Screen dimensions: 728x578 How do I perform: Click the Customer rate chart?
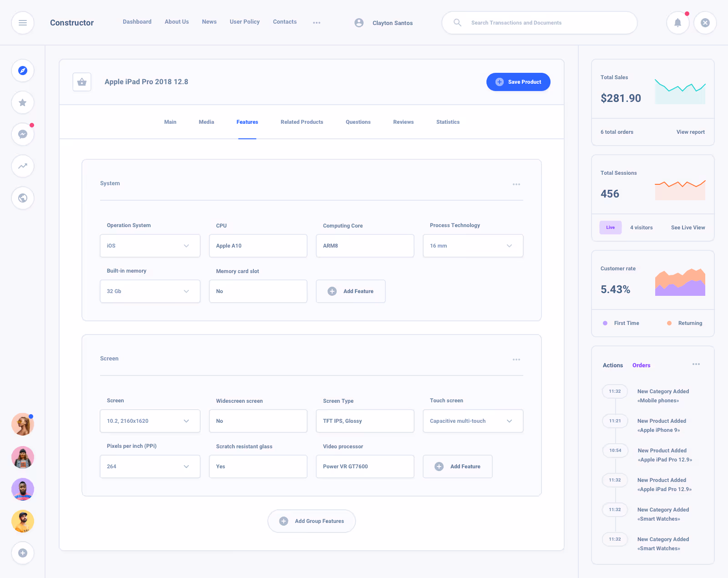coord(680,282)
